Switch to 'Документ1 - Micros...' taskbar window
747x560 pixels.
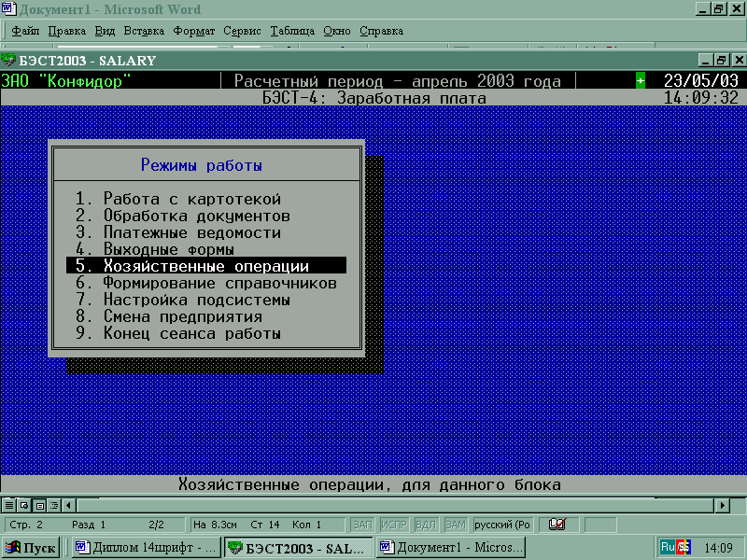(x=450, y=548)
